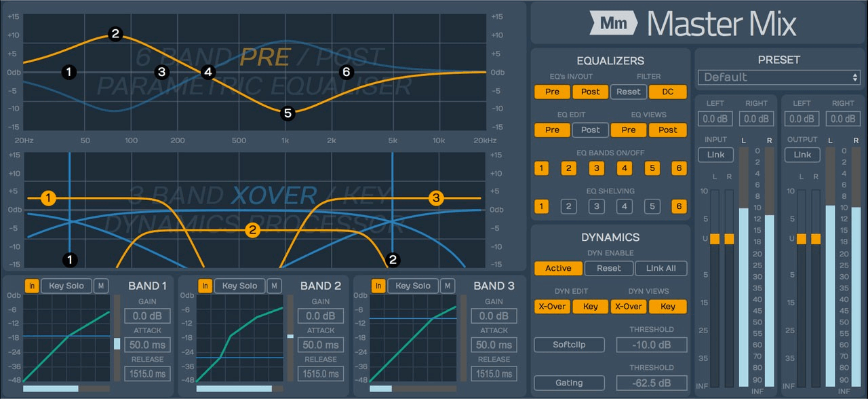The height and width of the screenshot is (399, 868).
Task: Click Band 1 attack value field
Action: point(147,345)
